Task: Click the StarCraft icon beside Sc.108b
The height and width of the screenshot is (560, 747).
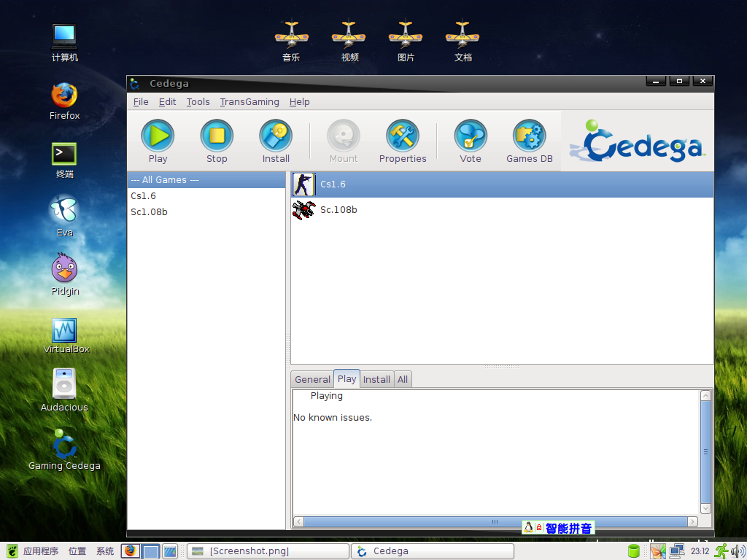Action: coord(303,210)
